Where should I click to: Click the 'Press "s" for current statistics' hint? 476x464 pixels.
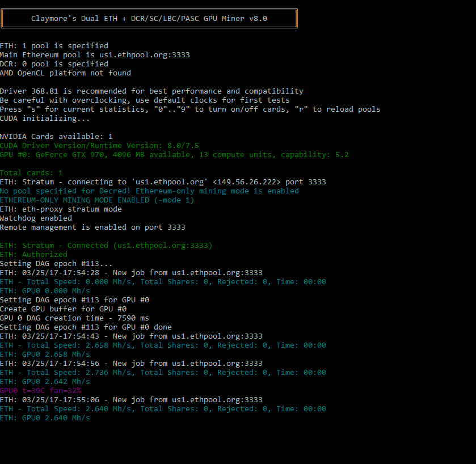(190, 109)
